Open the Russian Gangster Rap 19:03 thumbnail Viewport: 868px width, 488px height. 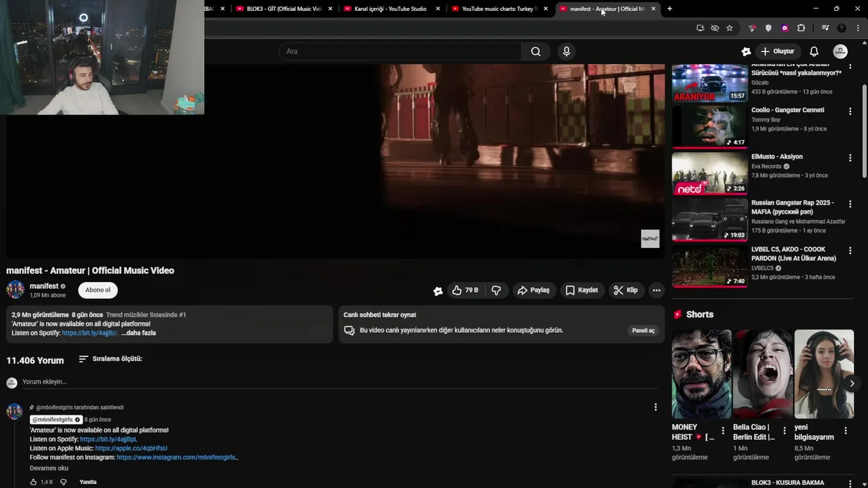709,220
